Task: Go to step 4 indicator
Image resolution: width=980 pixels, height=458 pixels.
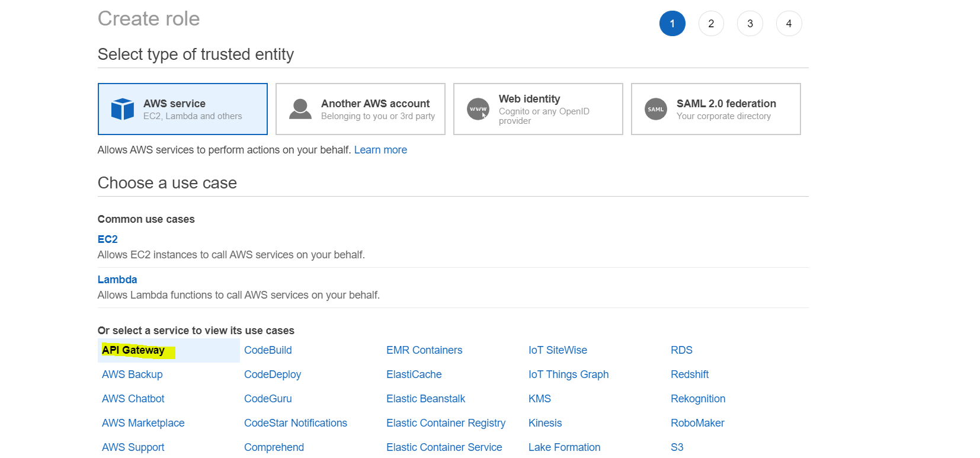Action: [789, 24]
